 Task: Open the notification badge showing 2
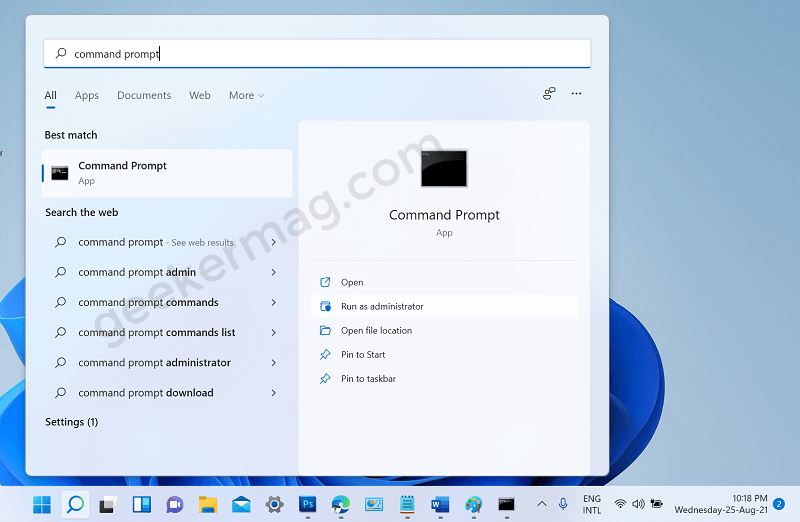pyautogui.click(x=779, y=504)
